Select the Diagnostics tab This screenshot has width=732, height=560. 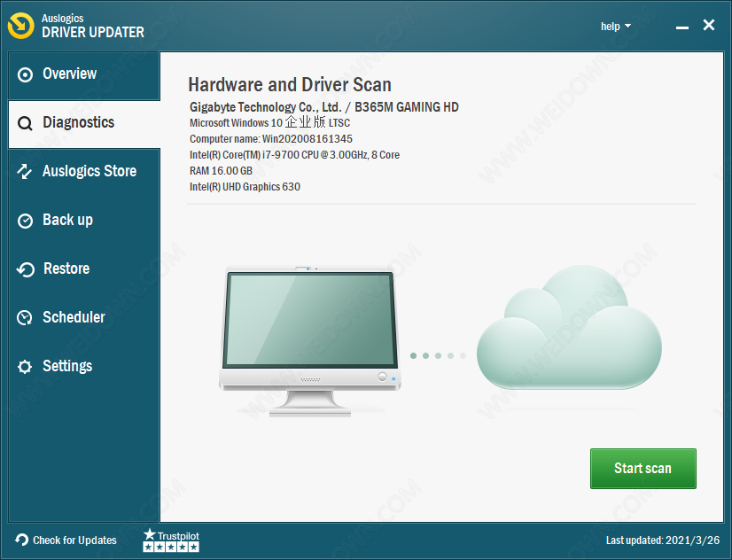(x=84, y=124)
